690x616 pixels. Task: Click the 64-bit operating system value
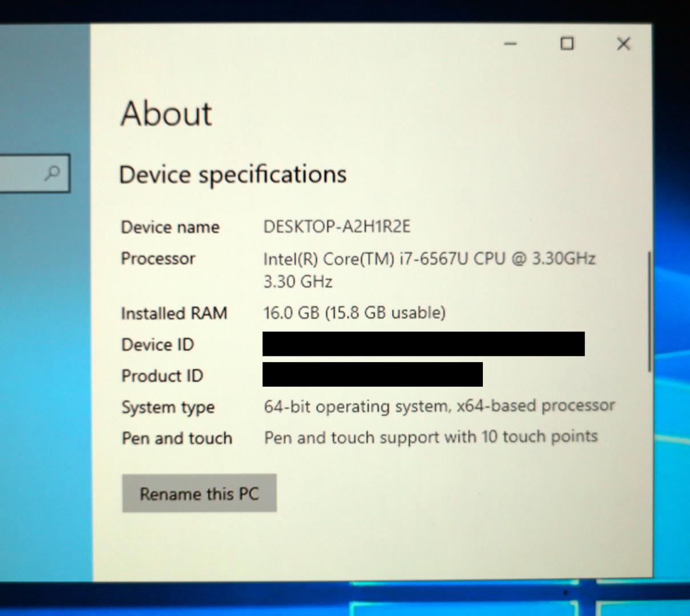pos(439,406)
